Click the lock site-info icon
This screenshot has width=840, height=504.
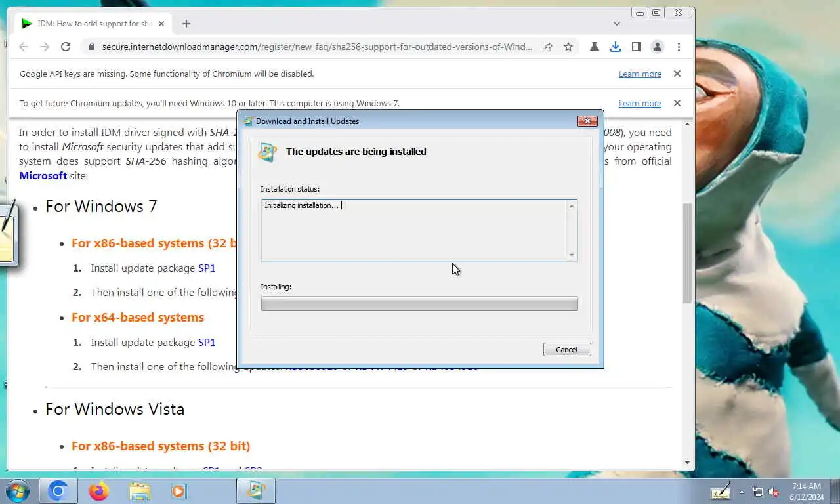91,47
